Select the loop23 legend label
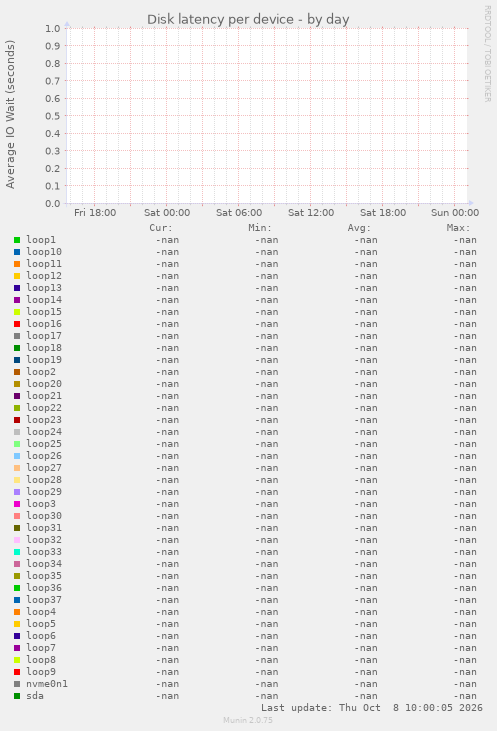497x731 pixels. coord(44,420)
